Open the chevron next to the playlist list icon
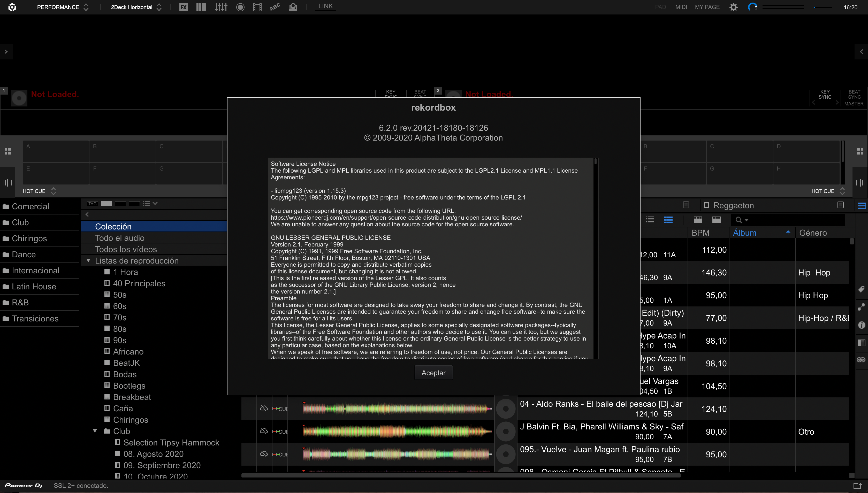The height and width of the screenshot is (493, 868). pyautogui.click(x=155, y=204)
